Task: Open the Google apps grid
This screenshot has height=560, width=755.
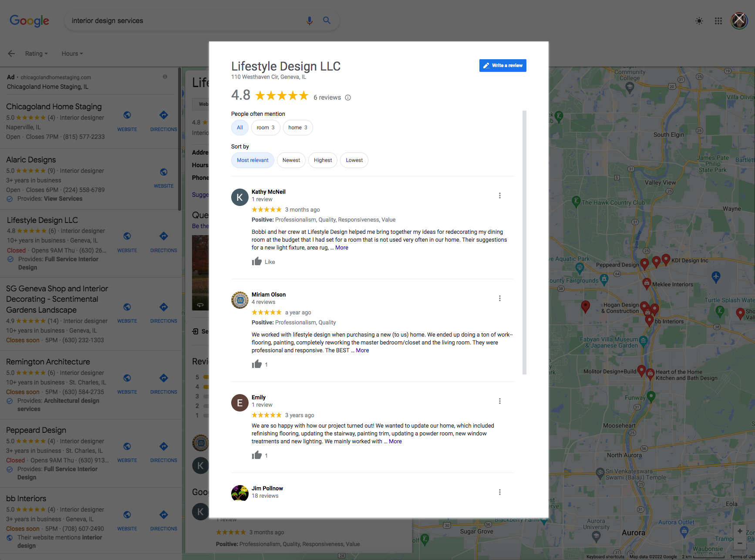Action: click(x=718, y=21)
